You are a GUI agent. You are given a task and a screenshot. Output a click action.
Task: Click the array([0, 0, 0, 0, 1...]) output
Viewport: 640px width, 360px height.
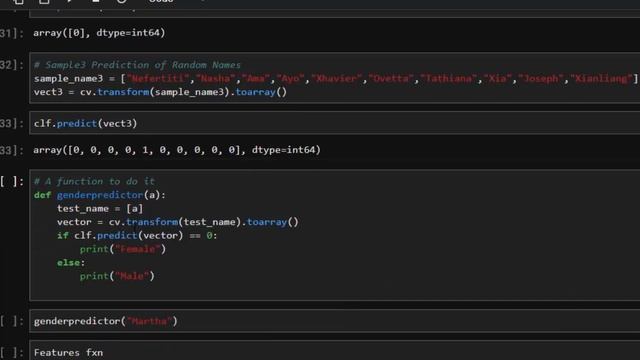(x=177, y=150)
